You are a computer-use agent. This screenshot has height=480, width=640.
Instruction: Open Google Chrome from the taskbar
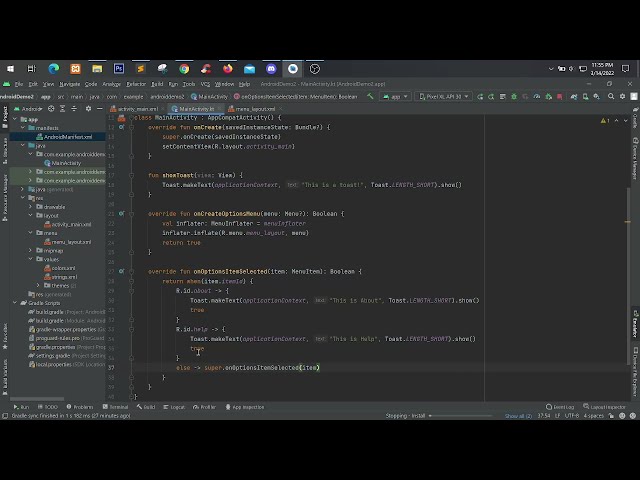(x=184, y=69)
